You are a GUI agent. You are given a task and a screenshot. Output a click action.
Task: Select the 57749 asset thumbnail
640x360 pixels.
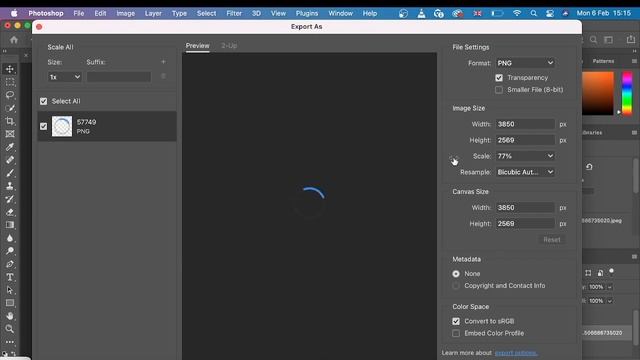coord(62,127)
